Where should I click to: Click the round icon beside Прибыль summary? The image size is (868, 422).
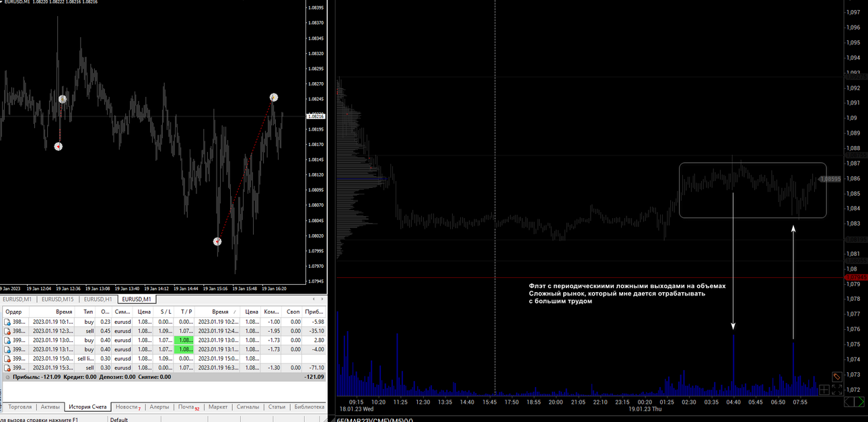(x=7, y=377)
